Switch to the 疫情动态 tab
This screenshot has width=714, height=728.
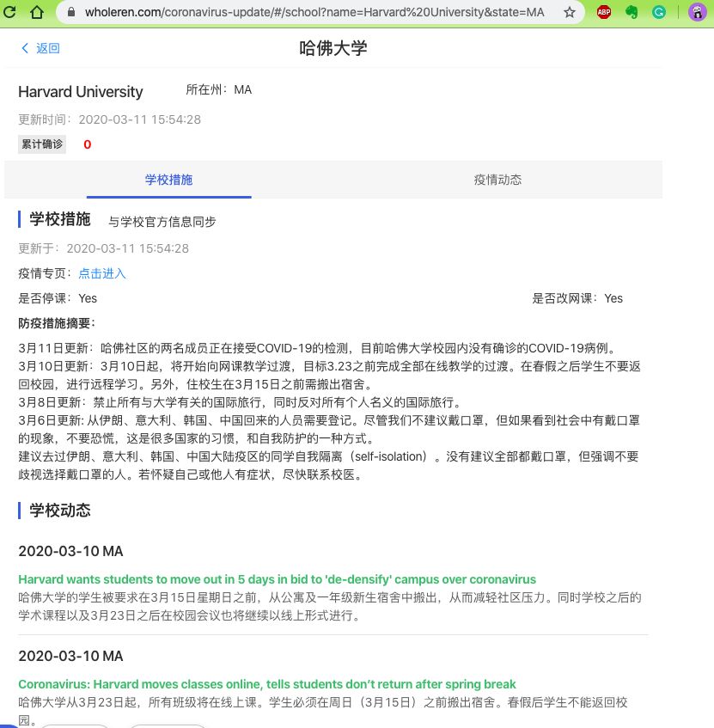497,180
